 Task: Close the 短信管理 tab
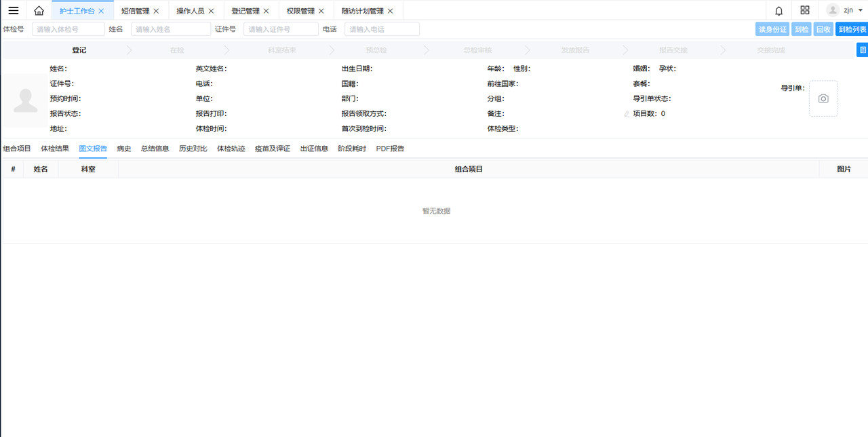click(x=156, y=11)
